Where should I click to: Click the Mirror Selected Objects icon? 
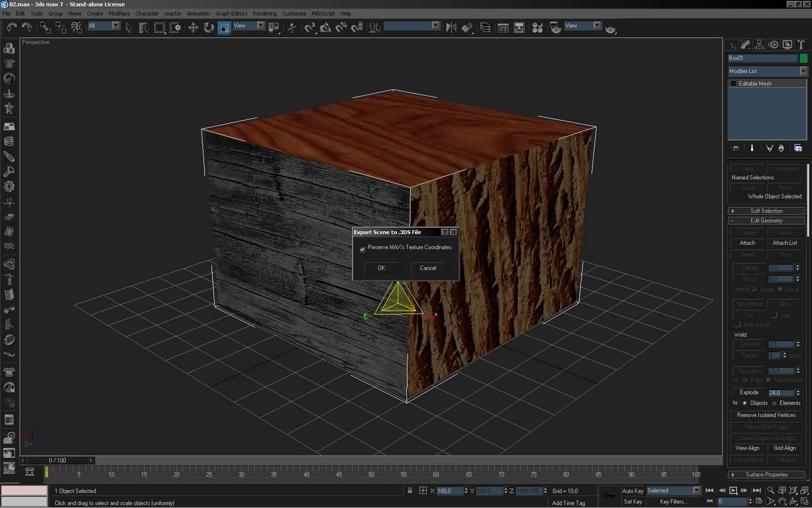[x=451, y=28]
